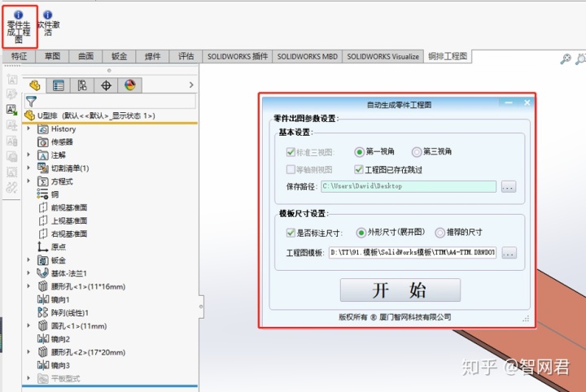The width and height of the screenshot is (586, 392).
Task: Click the 基体-法兰1 feature icon
Action: (42, 273)
